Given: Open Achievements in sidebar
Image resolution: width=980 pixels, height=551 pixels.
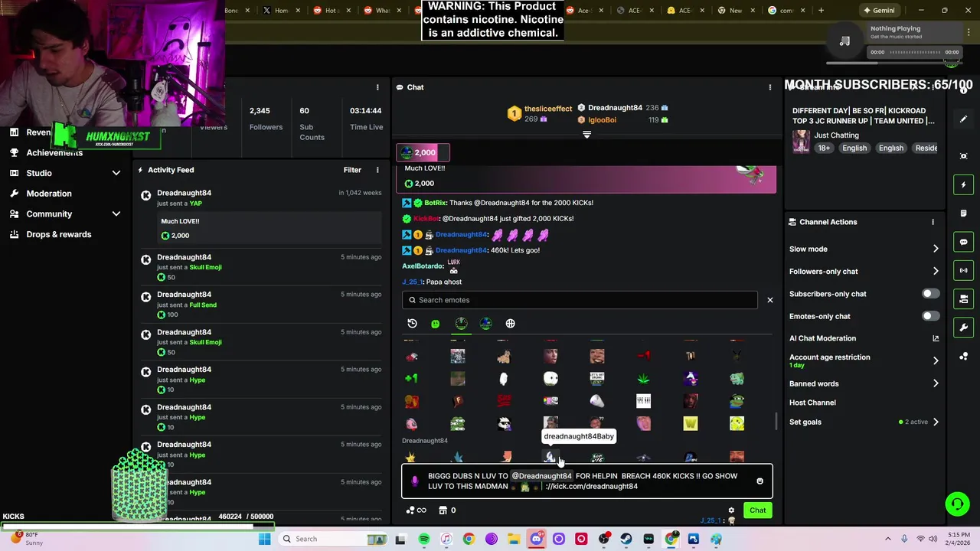Looking at the screenshot, I should (x=54, y=153).
